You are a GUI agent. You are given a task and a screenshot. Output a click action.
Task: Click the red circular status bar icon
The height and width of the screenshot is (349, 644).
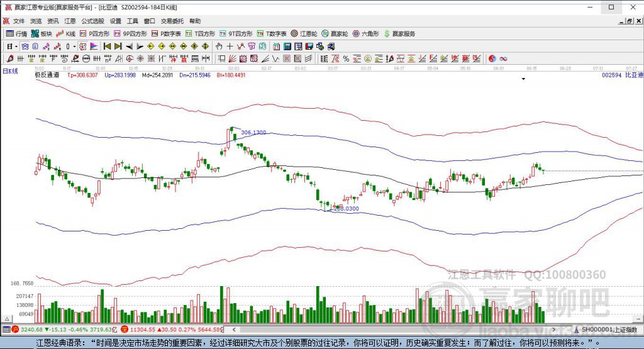click(15, 330)
